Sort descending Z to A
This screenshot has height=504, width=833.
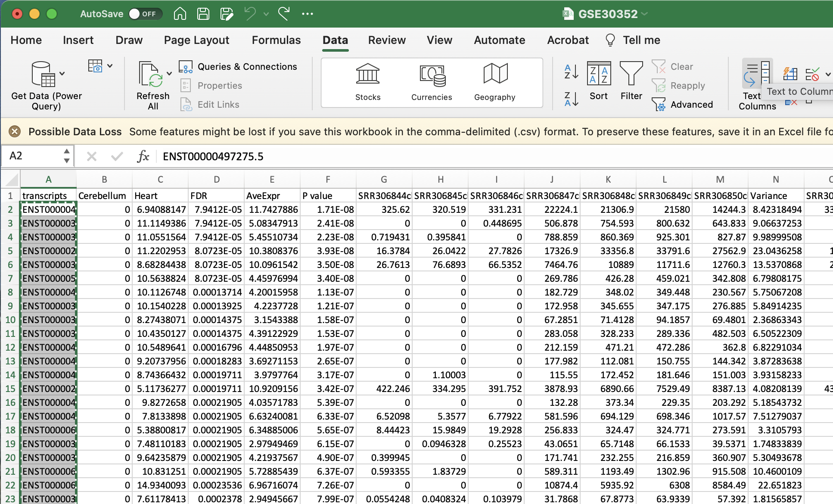[571, 99]
